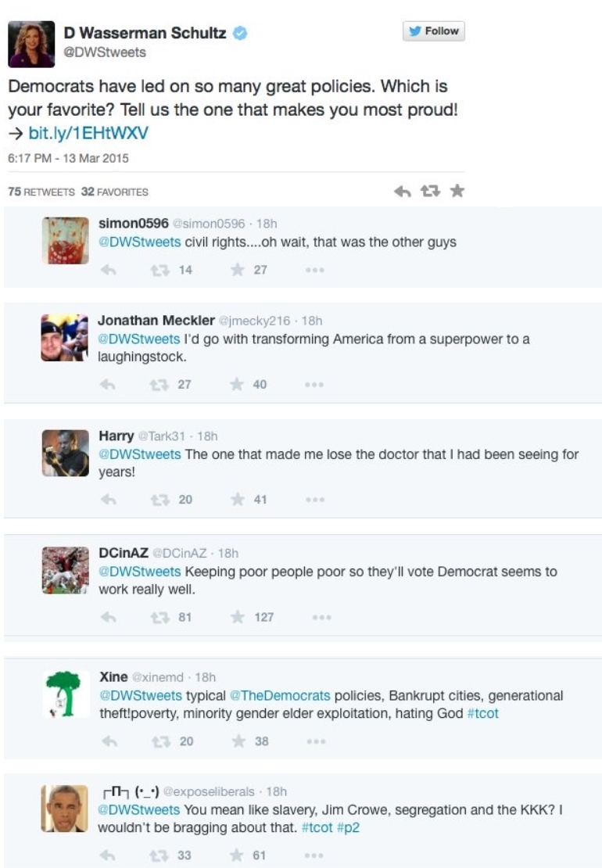Click the #tcot hashtag in Xine's tweet
Screen dimensions: 602x868
click(482, 713)
